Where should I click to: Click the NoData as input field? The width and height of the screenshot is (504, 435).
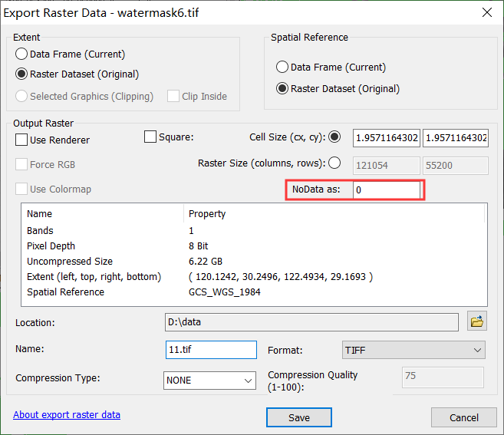[387, 190]
